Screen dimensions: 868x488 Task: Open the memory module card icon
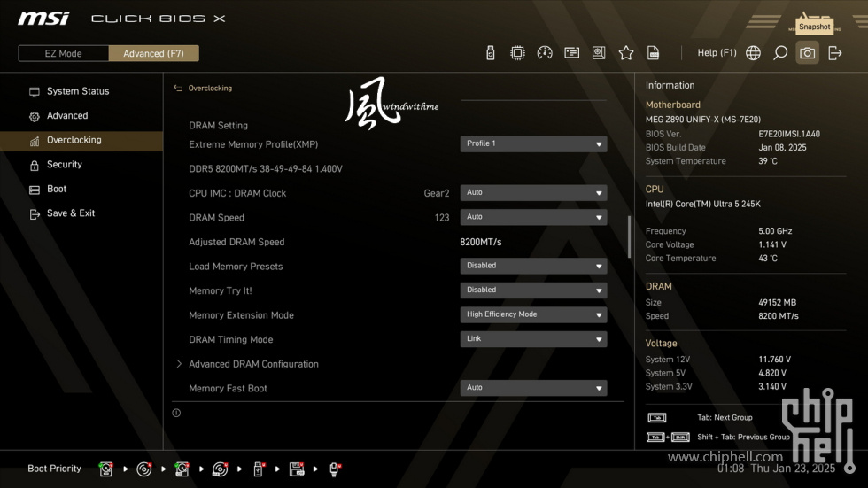point(572,53)
